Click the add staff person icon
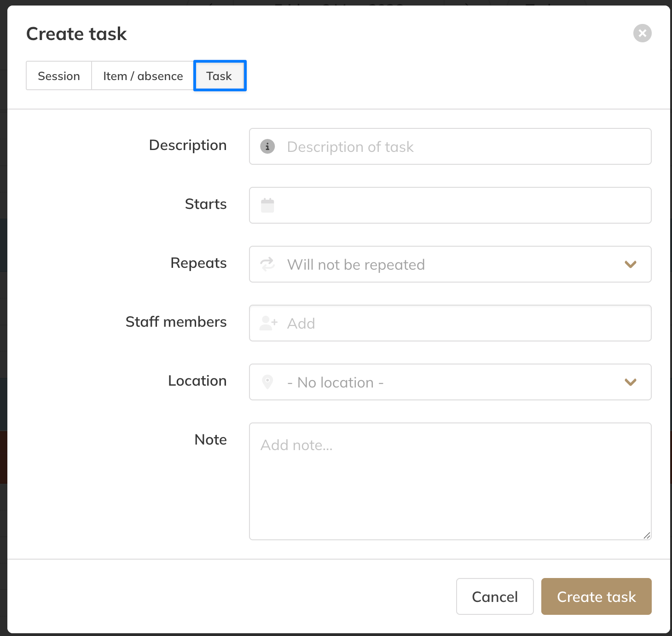 pyautogui.click(x=268, y=323)
